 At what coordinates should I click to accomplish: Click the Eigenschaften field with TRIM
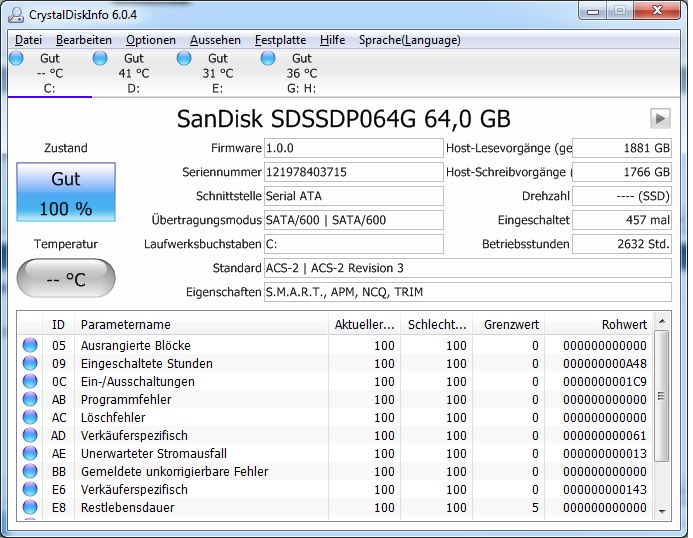point(468,292)
